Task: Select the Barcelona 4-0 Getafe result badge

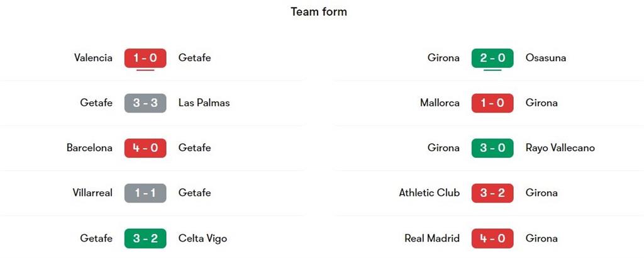Action: pyautogui.click(x=145, y=148)
